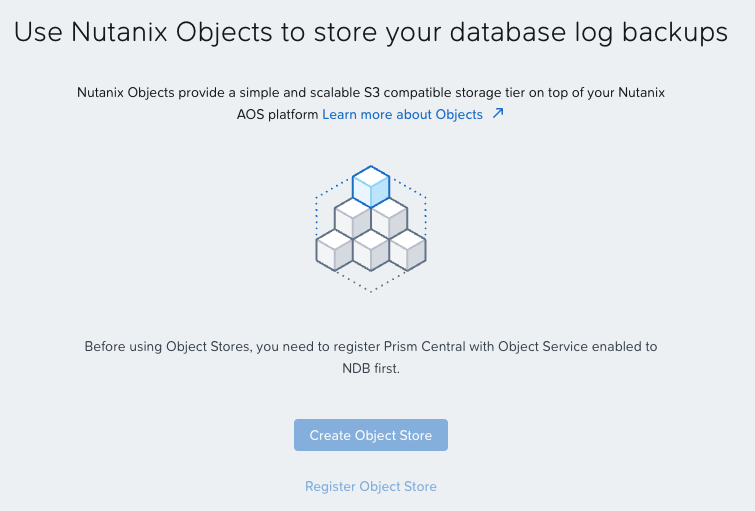The image size is (755, 511).
Task: Open the Register Object Store link
Action: coord(371,486)
